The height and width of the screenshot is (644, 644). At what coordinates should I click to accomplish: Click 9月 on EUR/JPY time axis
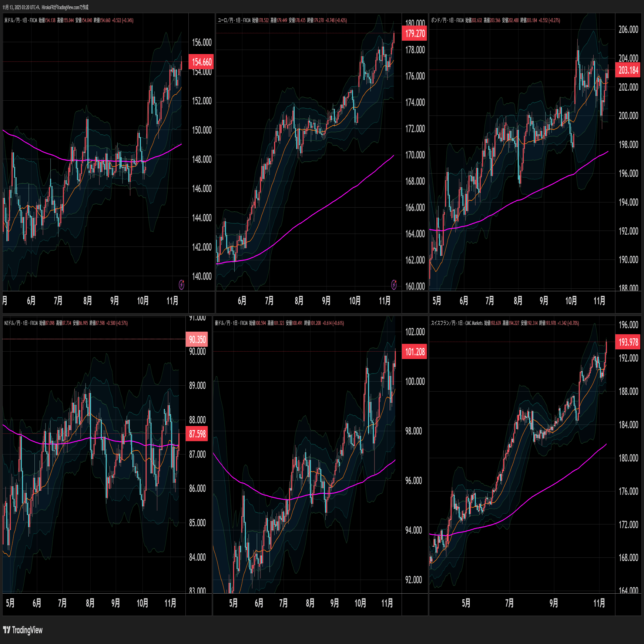pyautogui.click(x=326, y=301)
